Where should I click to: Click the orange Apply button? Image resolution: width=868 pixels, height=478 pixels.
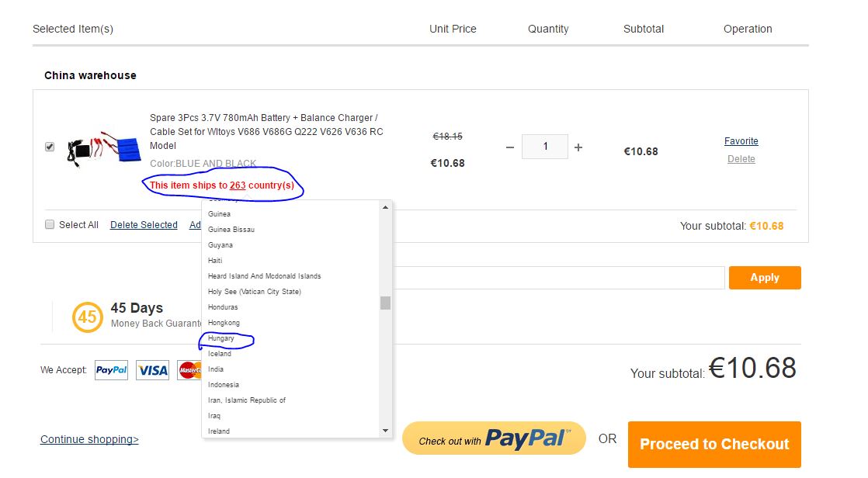[765, 278]
